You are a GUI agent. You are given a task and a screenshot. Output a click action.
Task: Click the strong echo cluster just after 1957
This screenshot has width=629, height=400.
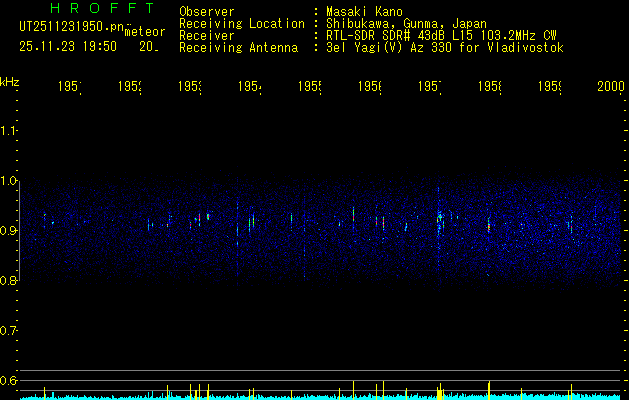[440, 221]
